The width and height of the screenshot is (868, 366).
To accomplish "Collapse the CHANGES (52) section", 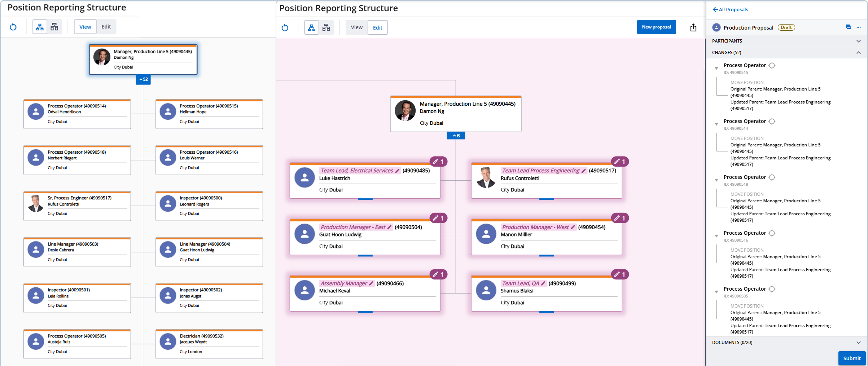I will pos(858,53).
